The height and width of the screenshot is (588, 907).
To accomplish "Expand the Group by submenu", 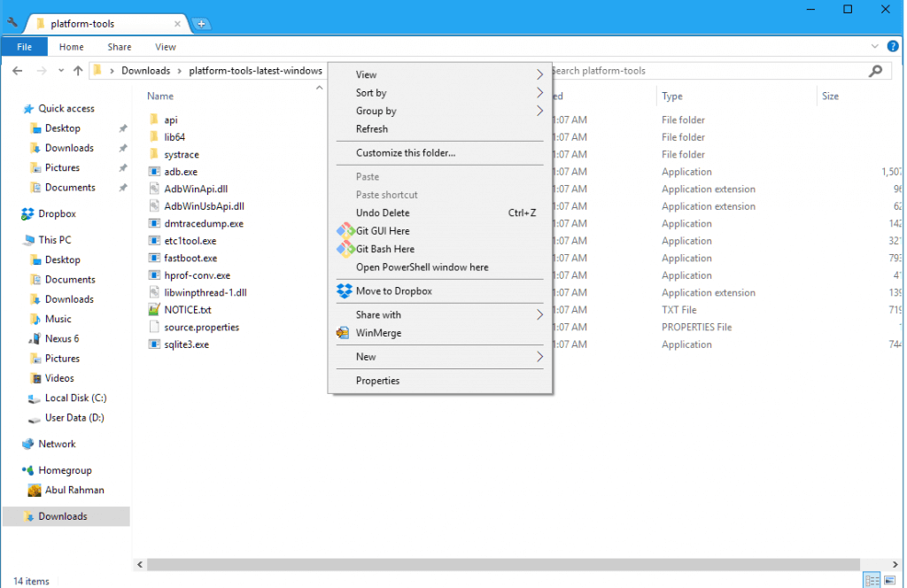I will pyautogui.click(x=439, y=111).
